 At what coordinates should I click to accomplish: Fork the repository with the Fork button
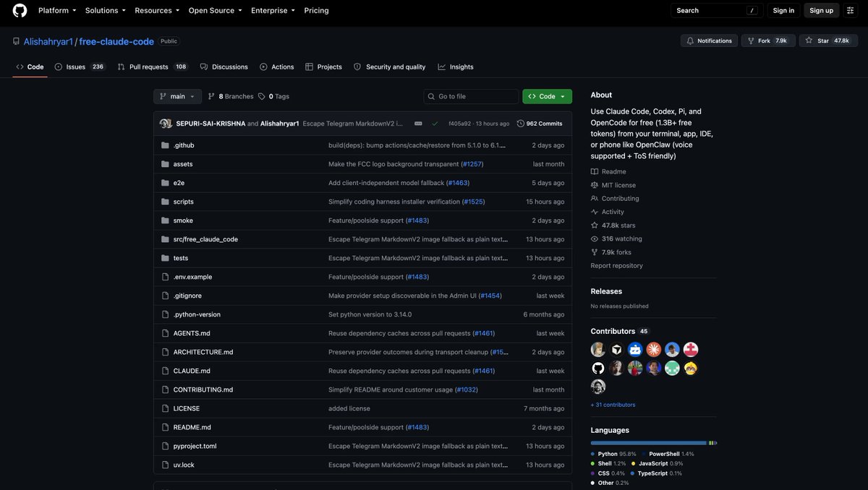coord(768,40)
